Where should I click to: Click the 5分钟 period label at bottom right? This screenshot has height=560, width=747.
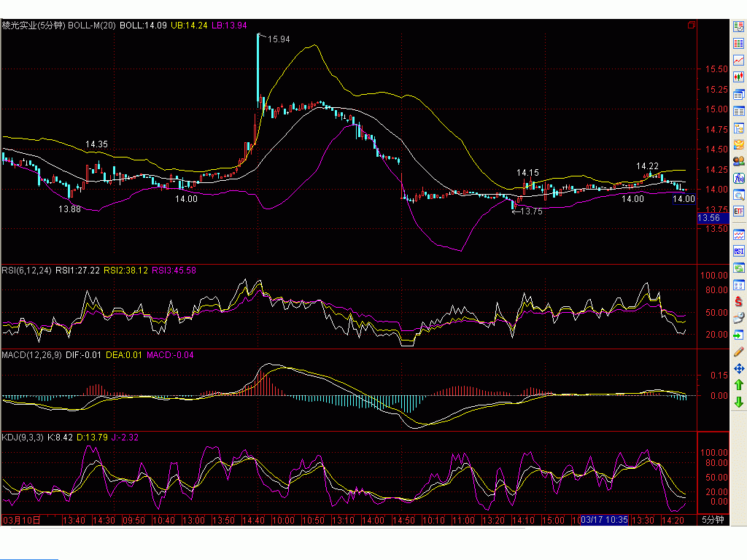coord(713,520)
